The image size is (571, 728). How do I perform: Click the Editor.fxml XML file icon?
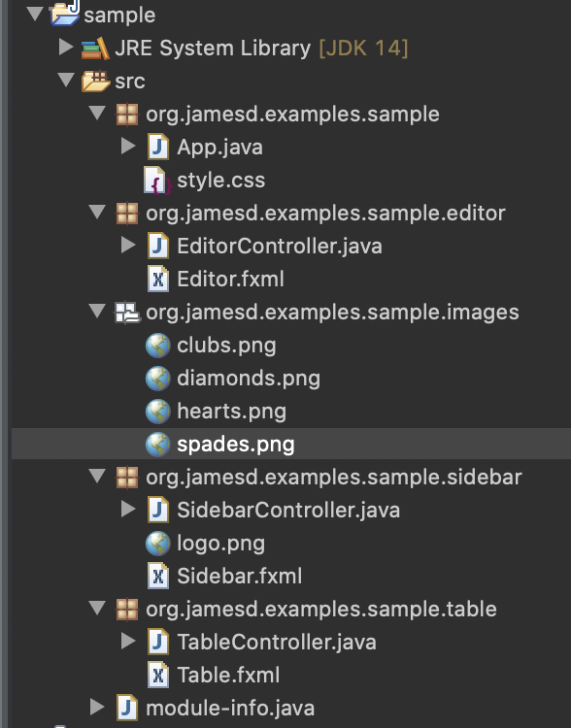158,279
